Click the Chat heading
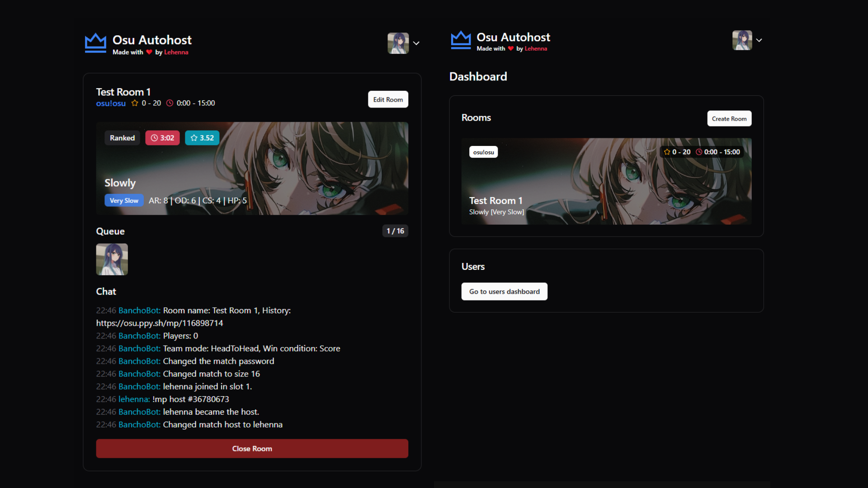Viewport: 868px width, 488px height. pyautogui.click(x=106, y=291)
